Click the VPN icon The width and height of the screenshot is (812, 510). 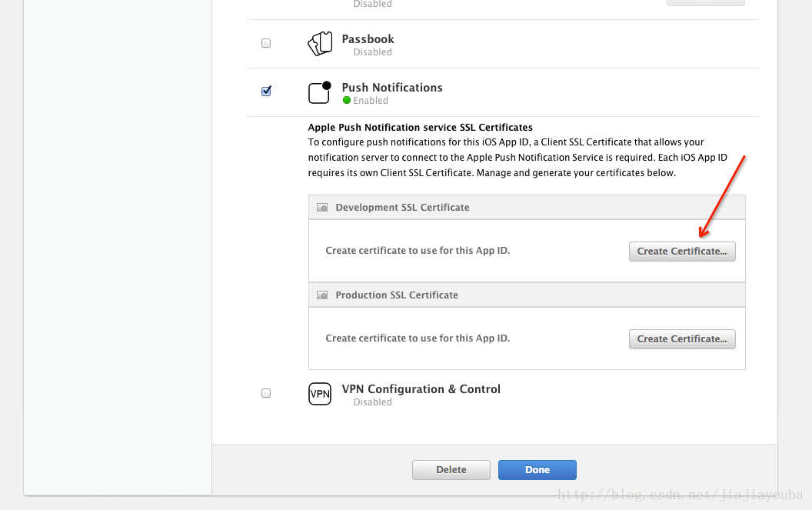(320, 394)
